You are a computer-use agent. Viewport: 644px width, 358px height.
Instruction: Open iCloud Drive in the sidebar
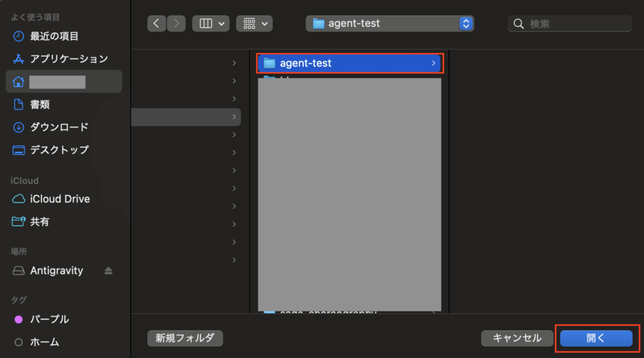60,199
